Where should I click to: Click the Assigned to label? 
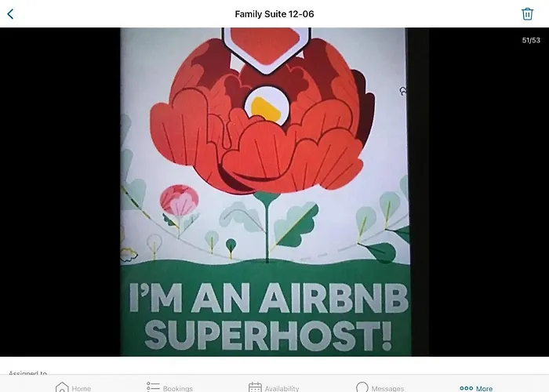pyautogui.click(x=27, y=373)
